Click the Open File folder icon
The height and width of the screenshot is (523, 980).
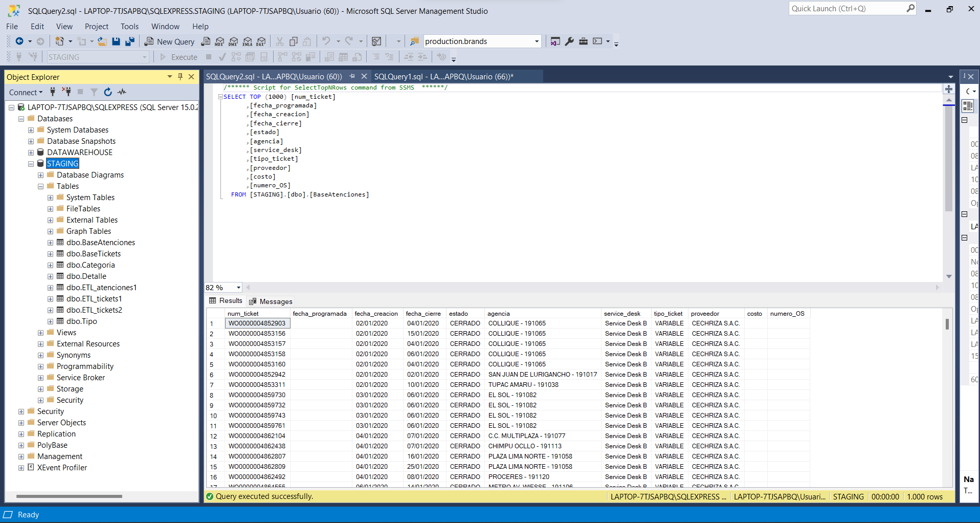[102, 41]
